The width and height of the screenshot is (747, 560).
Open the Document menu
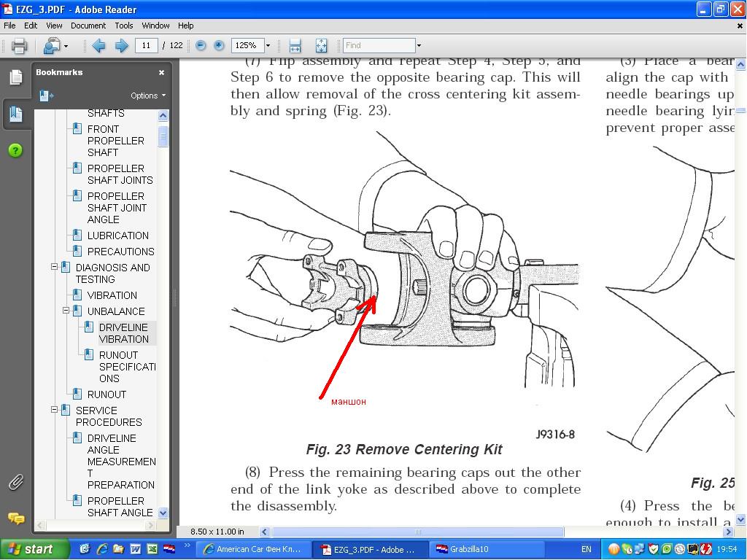coord(88,26)
